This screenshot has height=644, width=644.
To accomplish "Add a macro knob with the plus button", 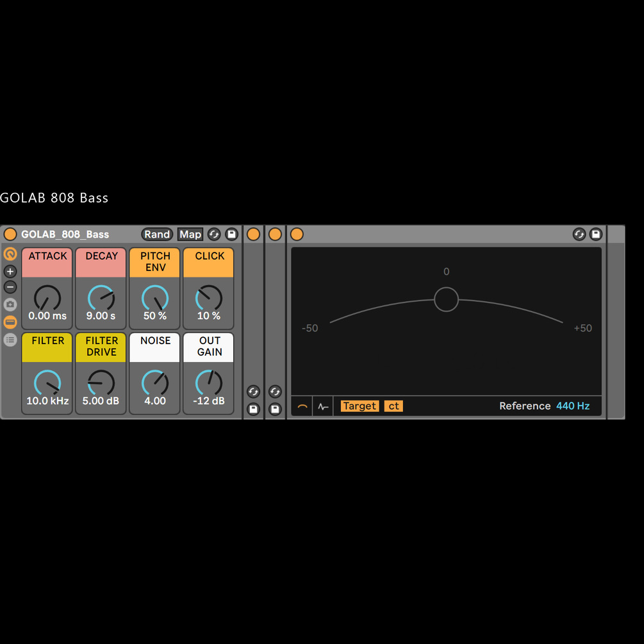I will point(10,271).
